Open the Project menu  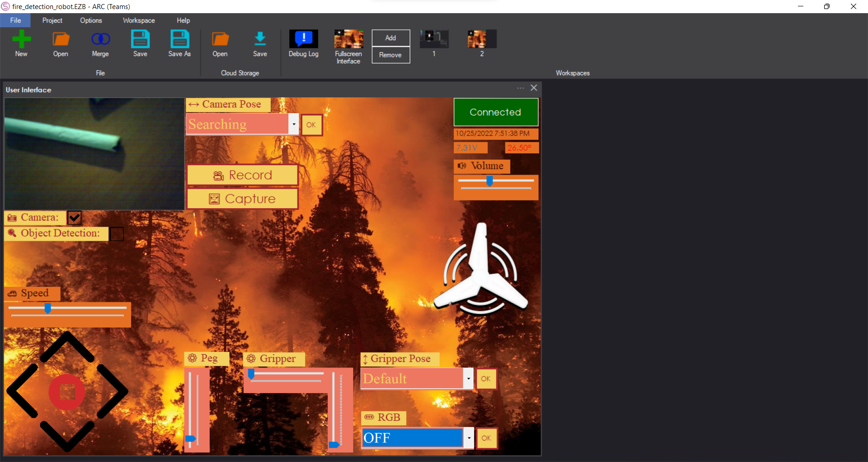click(52, 20)
